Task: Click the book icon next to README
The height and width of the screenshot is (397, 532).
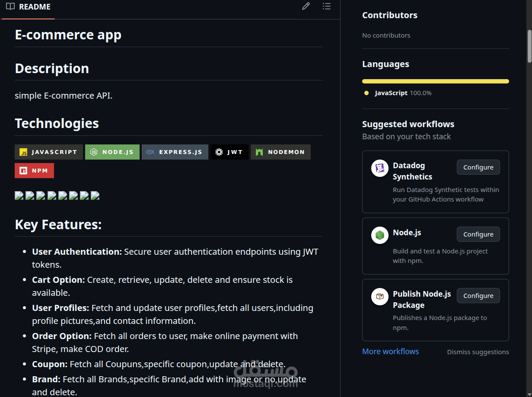Action: (10, 6)
